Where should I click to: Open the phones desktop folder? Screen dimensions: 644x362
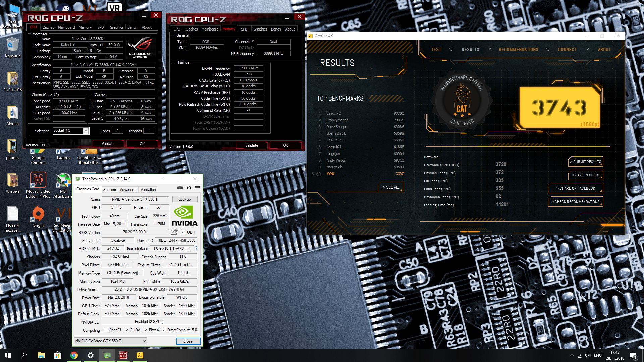[12, 149]
